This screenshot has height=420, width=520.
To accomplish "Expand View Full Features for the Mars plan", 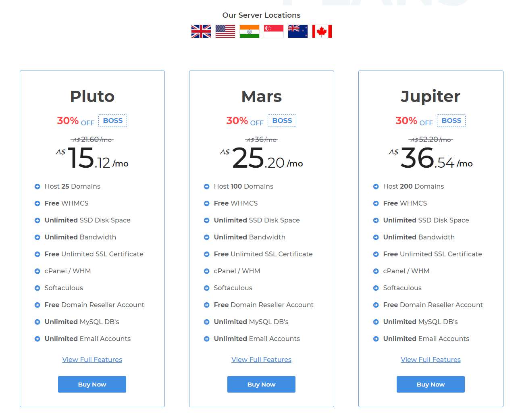I will 261,360.
